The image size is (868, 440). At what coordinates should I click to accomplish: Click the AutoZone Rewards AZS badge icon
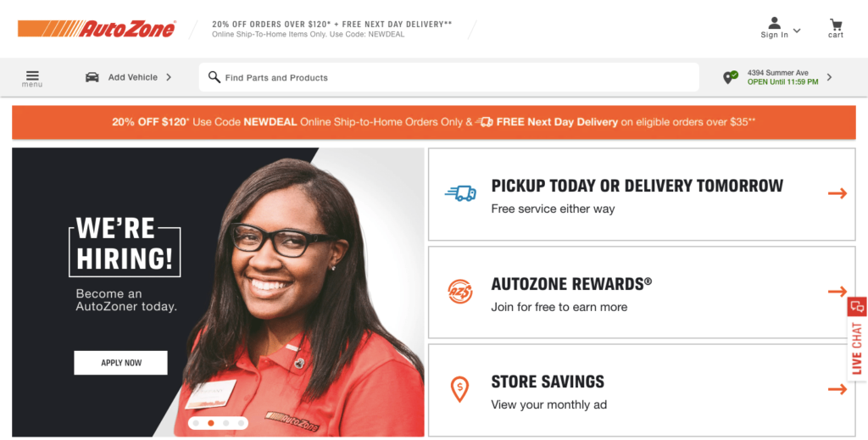pos(460,292)
